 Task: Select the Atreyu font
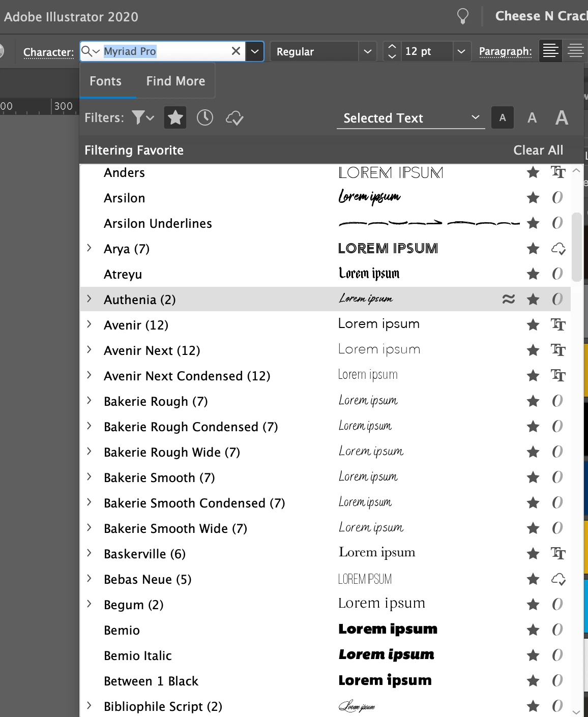pos(325,274)
